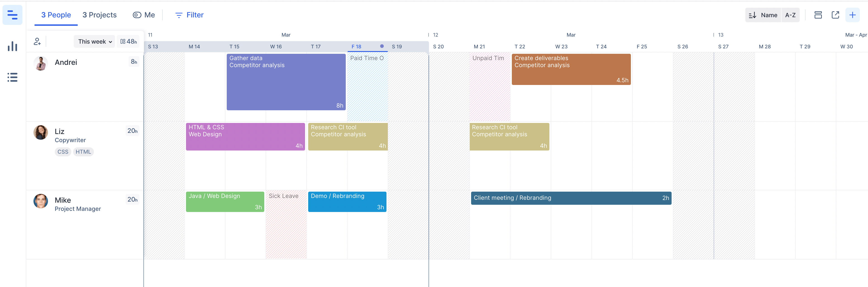Expand Andrei's row for more details

[x=65, y=62]
